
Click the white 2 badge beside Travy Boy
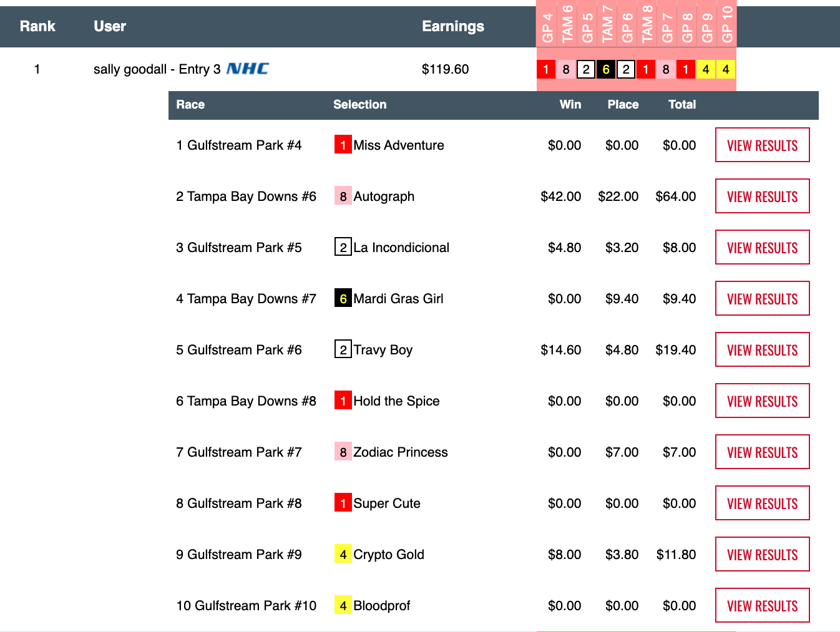point(343,349)
